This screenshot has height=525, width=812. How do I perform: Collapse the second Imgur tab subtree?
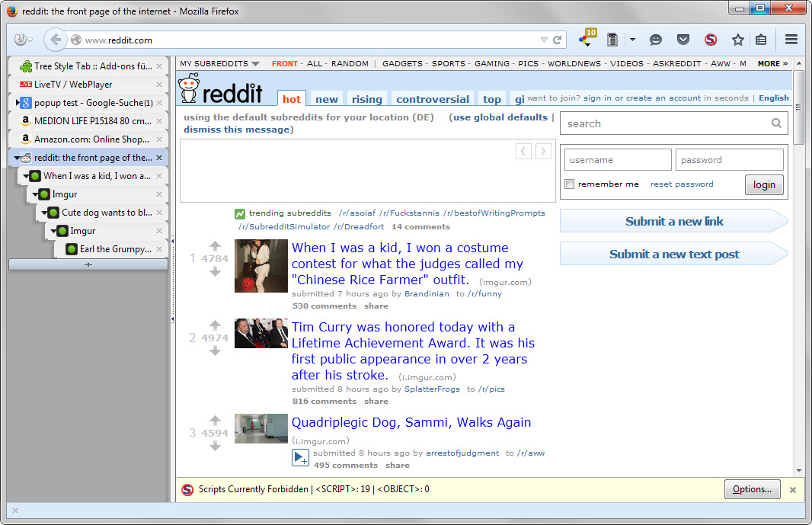pos(53,231)
